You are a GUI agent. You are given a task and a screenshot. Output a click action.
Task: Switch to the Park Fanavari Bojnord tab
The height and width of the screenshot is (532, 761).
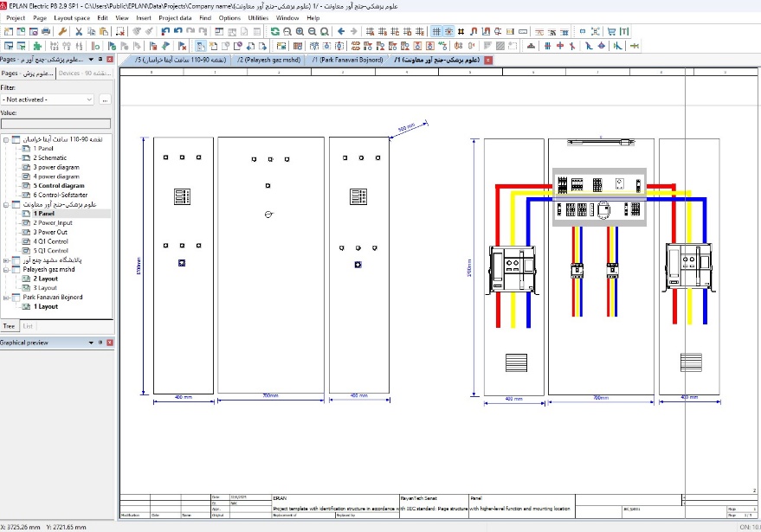coord(347,61)
